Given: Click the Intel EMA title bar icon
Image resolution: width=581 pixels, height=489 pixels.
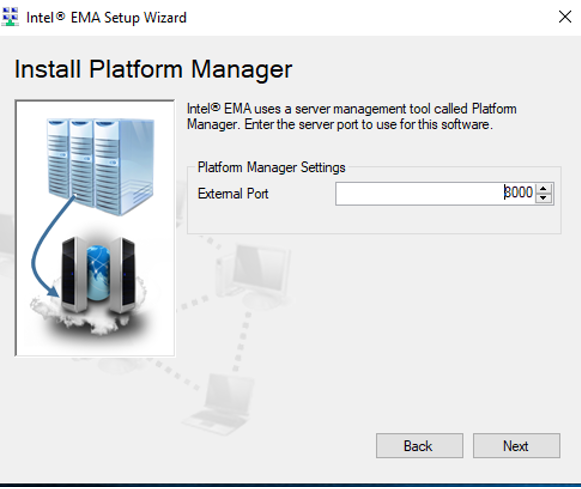Looking at the screenshot, I should coord(10,17).
